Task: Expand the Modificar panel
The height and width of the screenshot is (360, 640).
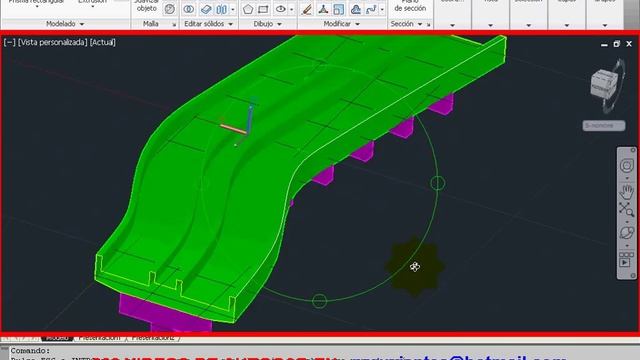Action: click(x=342, y=24)
